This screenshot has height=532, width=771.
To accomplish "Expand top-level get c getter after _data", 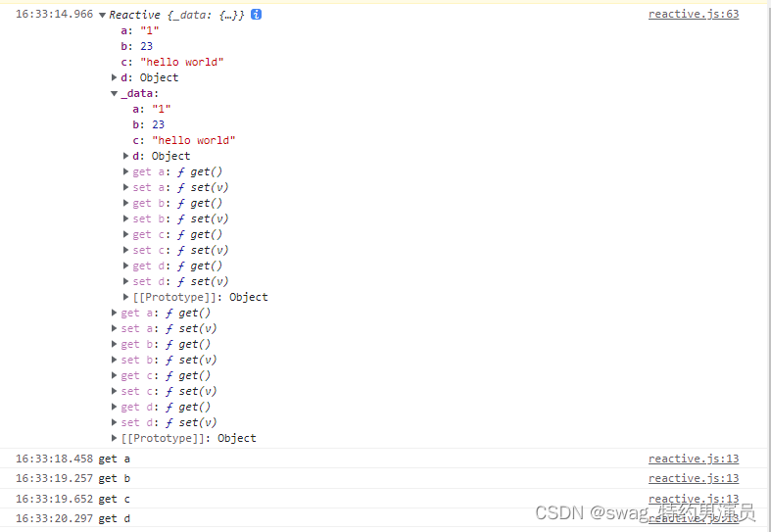I will pos(114,376).
